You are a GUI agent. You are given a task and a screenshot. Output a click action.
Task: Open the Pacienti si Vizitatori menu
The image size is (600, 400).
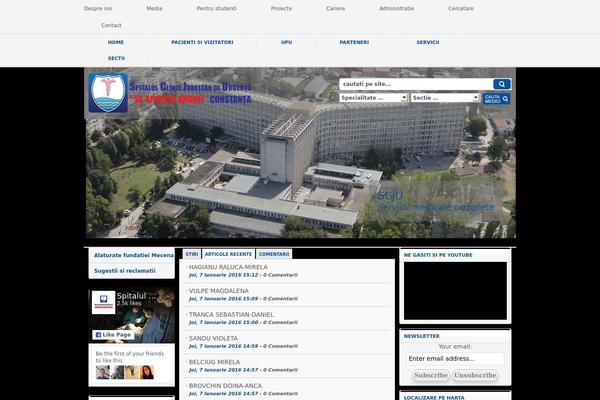click(202, 42)
